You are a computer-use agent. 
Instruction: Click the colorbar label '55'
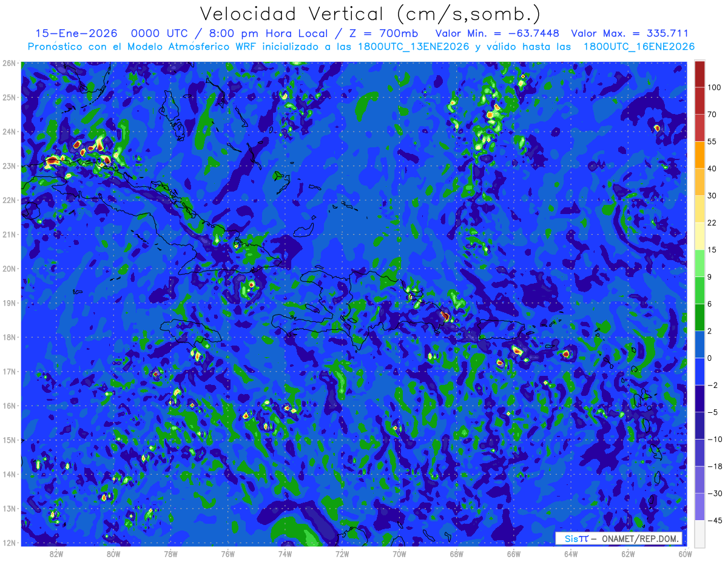pyautogui.click(x=712, y=141)
